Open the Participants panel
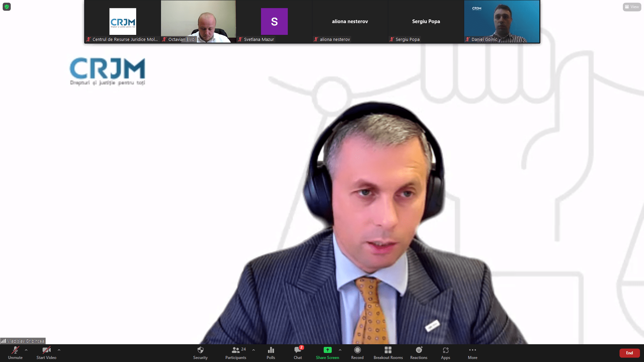This screenshot has width=644, height=362. pyautogui.click(x=236, y=353)
